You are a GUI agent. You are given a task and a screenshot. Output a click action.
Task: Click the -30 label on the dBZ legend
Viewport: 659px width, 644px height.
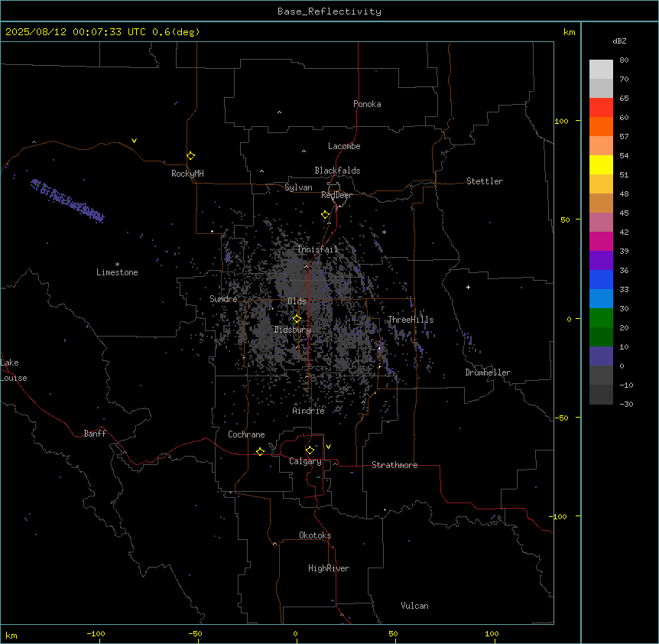tap(626, 405)
